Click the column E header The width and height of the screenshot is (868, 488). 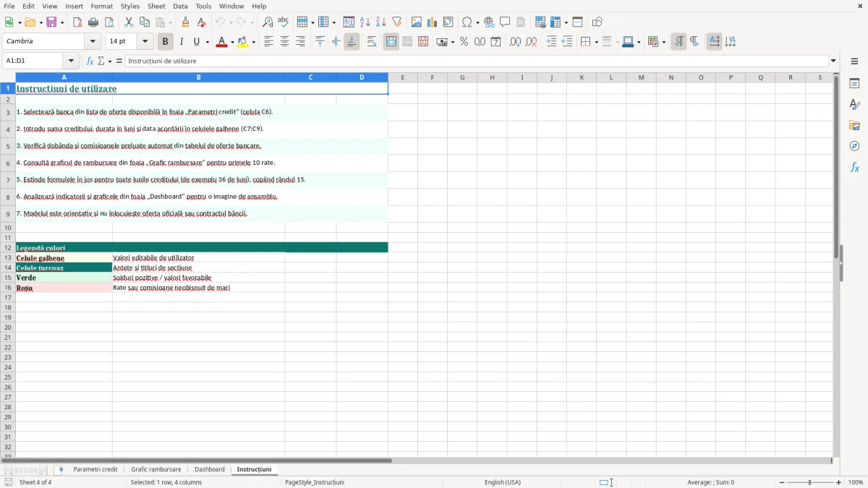[x=403, y=77]
